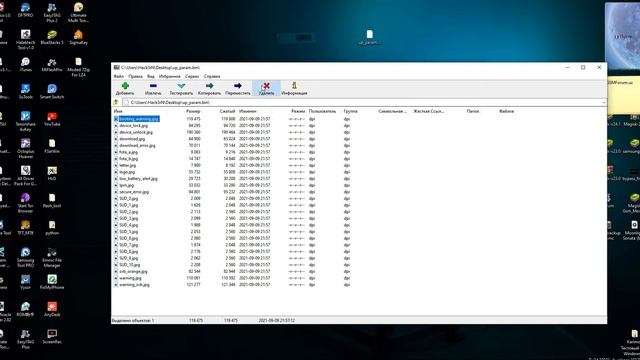Select file fota_a.jpg
The image size is (640, 360).
click(x=129, y=152)
